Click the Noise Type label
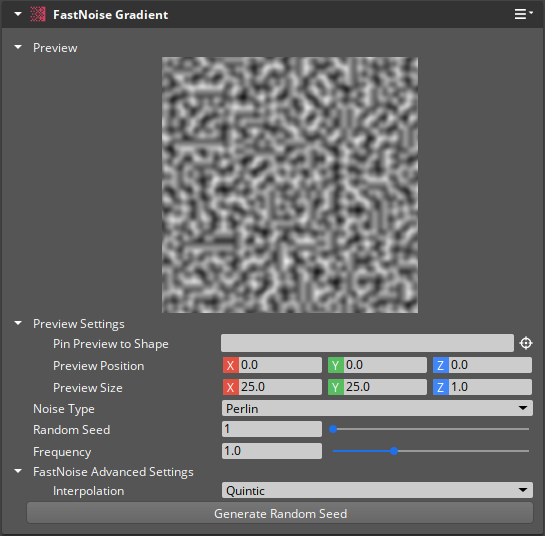Viewport: 545px width, 536px height. click(64, 409)
